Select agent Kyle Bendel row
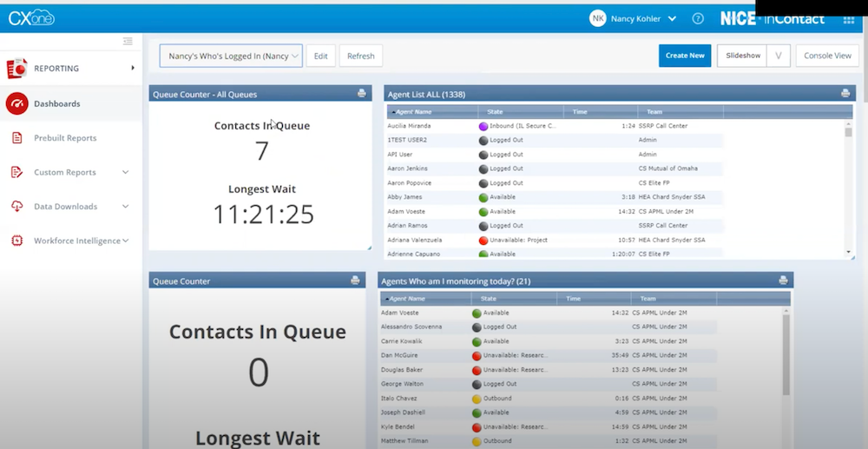Viewport: 868px width, 449px height. click(548, 427)
